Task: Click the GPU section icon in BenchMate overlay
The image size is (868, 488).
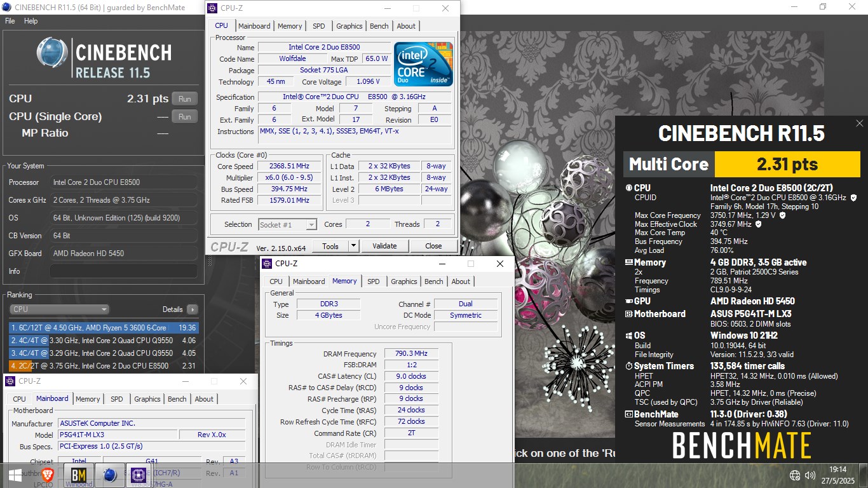Action: (x=629, y=301)
